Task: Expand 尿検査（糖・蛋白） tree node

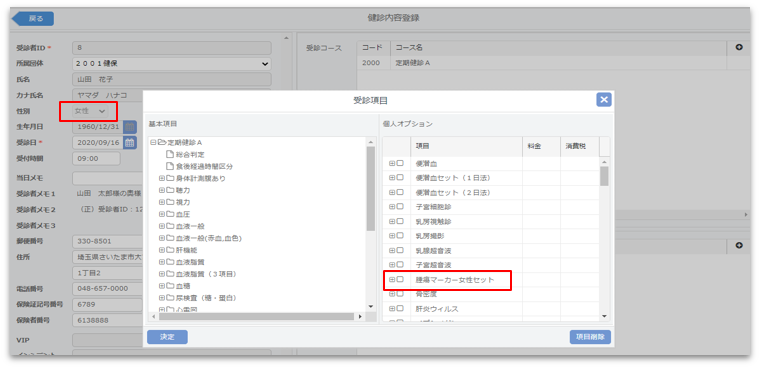Action: click(x=162, y=298)
